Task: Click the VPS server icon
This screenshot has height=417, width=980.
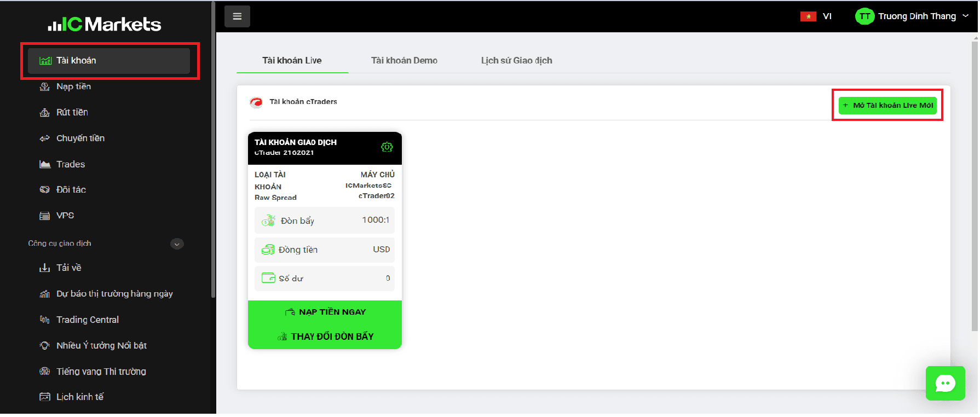Action: pyautogui.click(x=45, y=216)
